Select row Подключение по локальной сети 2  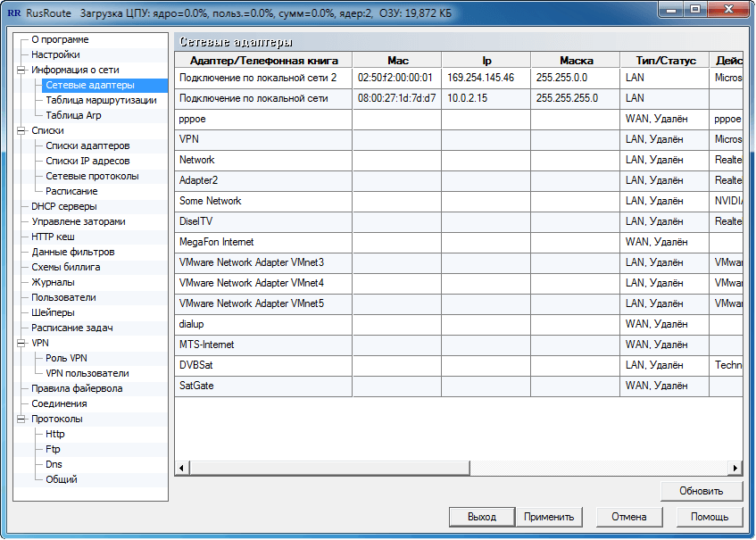pyautogui.click(x=459, y=79)
